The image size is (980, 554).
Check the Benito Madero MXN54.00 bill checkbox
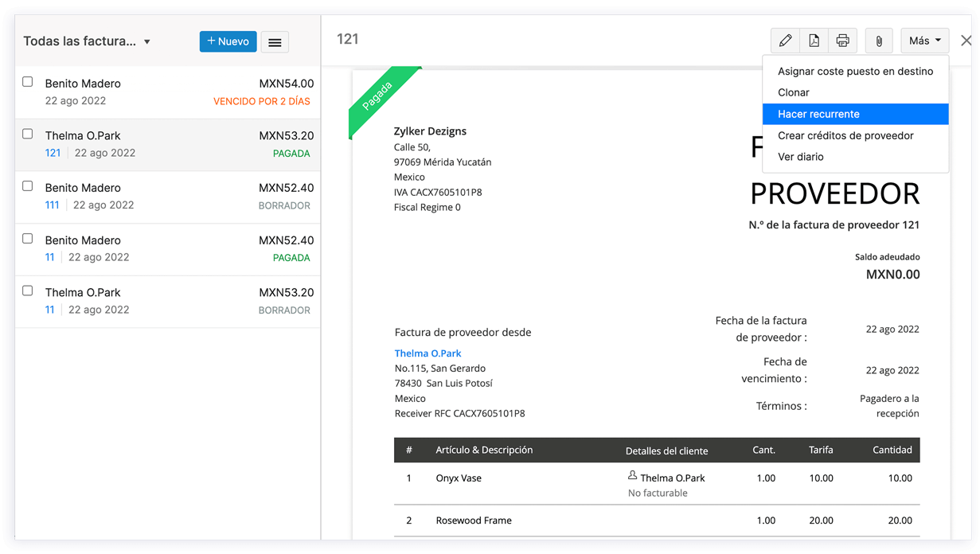[28, 82]
